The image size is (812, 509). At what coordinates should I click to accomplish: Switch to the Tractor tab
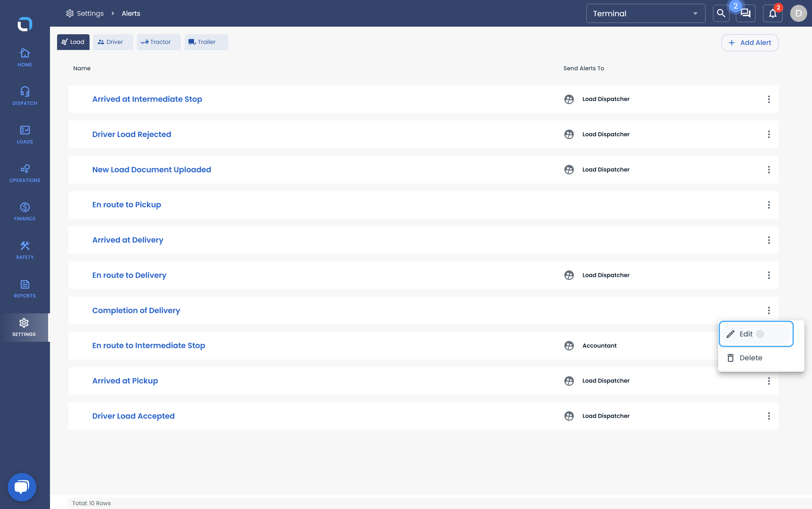(159, 42)
